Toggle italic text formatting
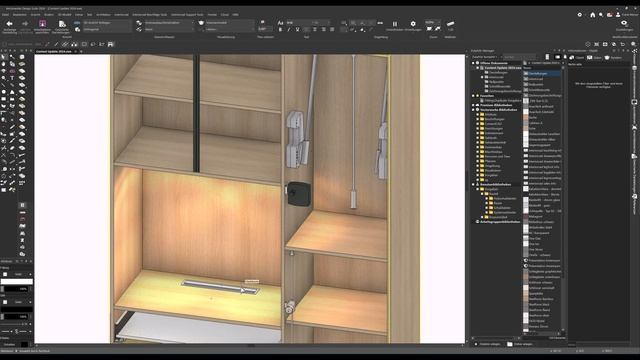This screenshot has width=640, height=360. [x=289, y=29]
